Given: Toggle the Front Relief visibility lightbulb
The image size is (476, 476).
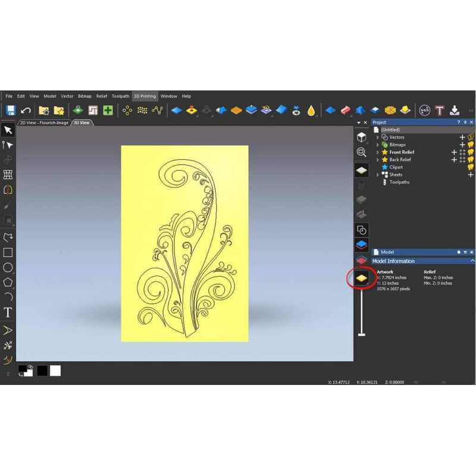Looking at the screenshot, I should 471,152.
